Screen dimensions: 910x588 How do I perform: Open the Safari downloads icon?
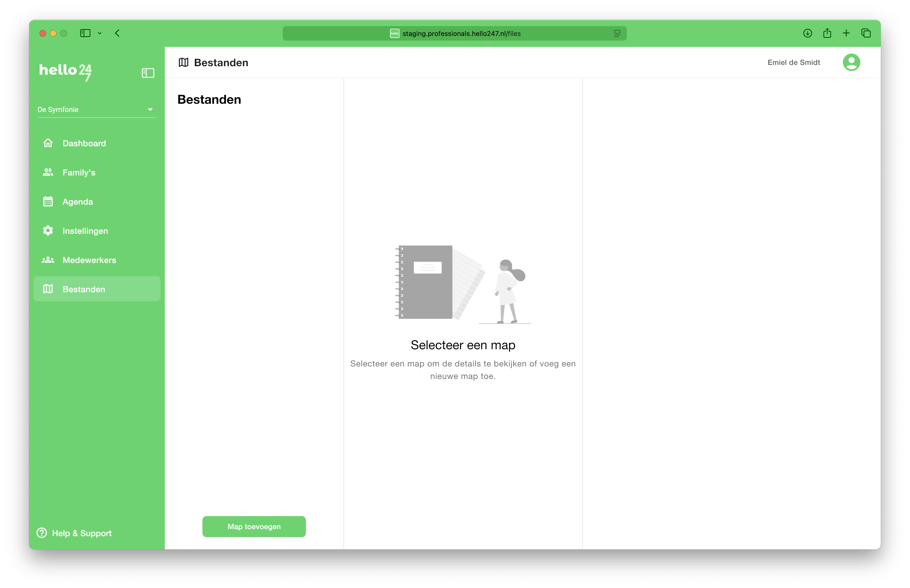point(807,33)
